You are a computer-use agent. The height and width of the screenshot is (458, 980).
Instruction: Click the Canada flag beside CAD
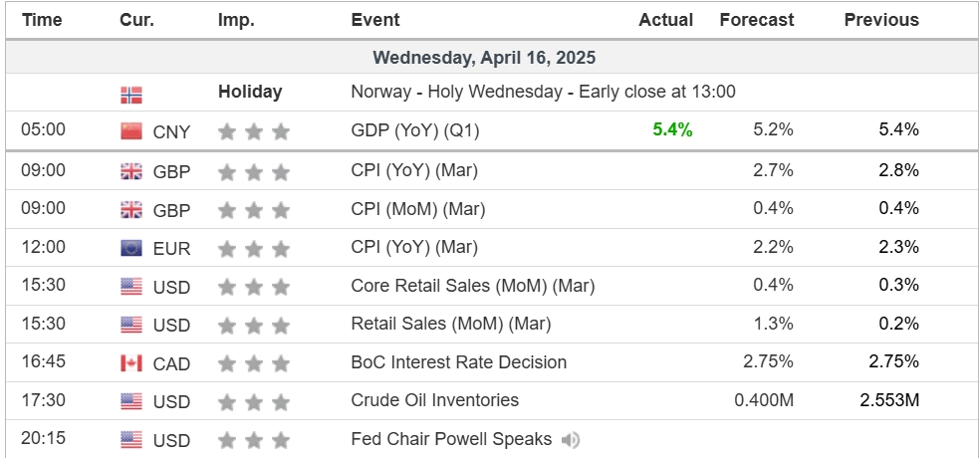tap(131, 363)
